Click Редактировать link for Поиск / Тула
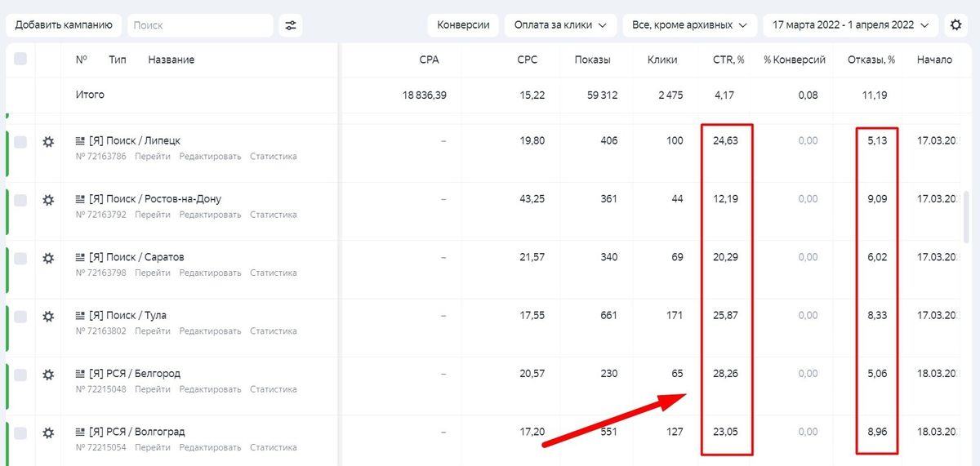The image size is (980, 466). [x=211, y=331]
